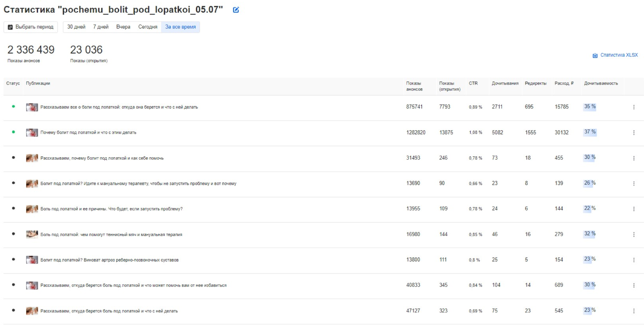Download Статистика XLSX report
This screenshot has width=644, height=334.
click(x=619, y=55)
